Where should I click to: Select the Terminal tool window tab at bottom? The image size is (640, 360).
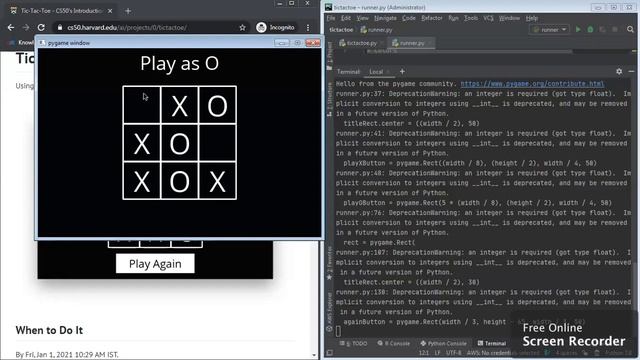(x=492, y=343)
